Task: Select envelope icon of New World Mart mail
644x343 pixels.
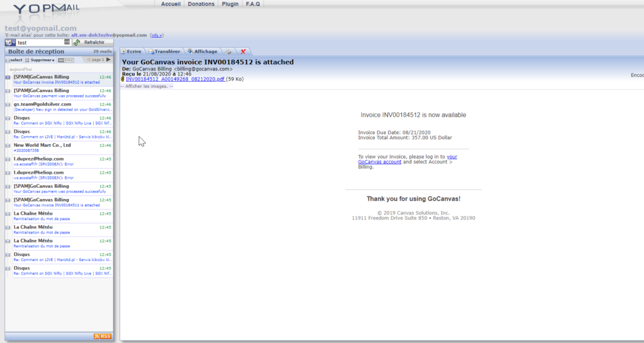Action: pos(8,145)
